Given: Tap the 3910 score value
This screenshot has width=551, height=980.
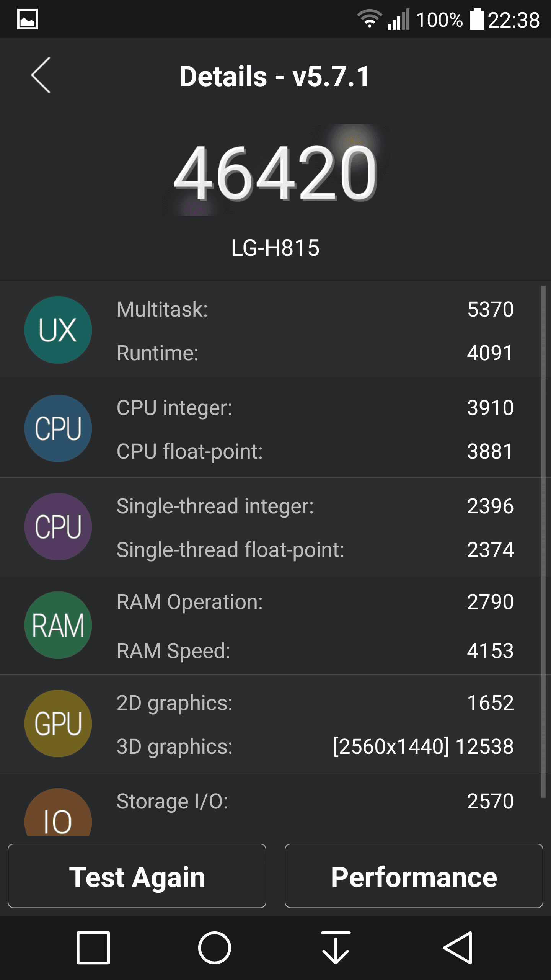Looking at the screenshot, I should click(491, 408).
